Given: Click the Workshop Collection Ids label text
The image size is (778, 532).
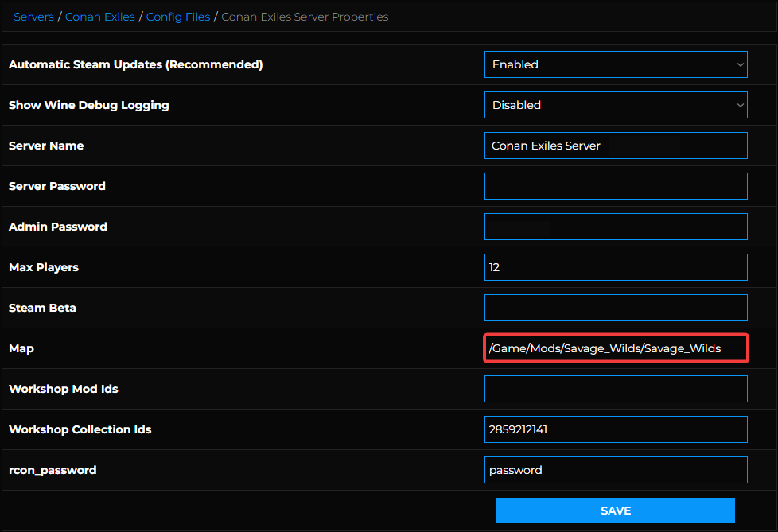Looking at the screenshot, I should coord(80,429).
